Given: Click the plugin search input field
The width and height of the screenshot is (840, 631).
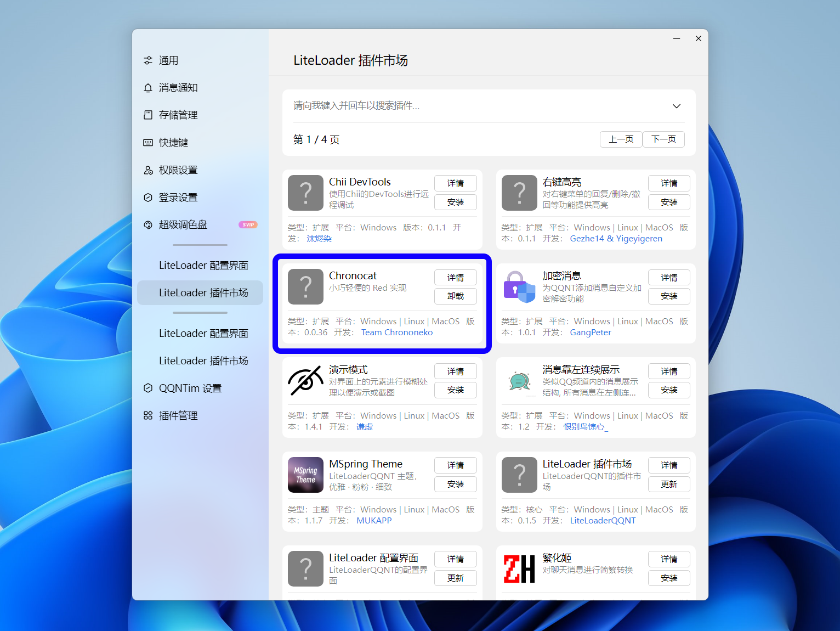Looking at the screenshot, I should point(477,106).
